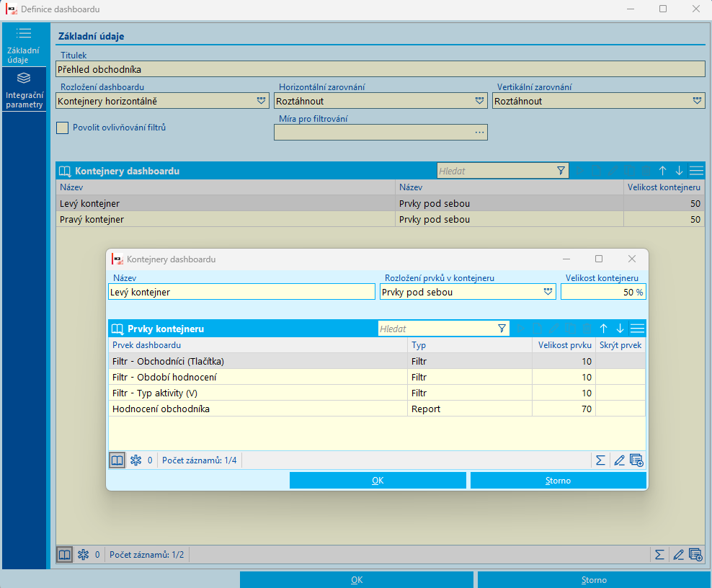
Task: Click add-columns icon in main window status bar
Action: click(695, 554)
